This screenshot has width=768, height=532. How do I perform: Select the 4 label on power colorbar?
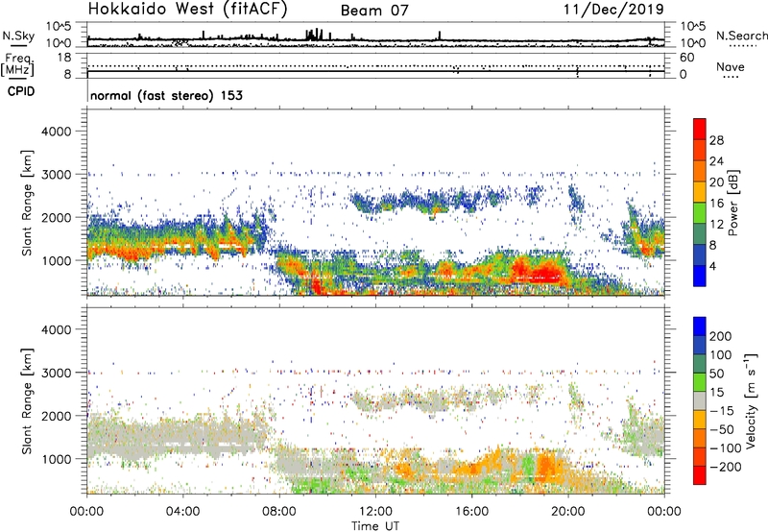pyautogui.click(x=713, y=266)
